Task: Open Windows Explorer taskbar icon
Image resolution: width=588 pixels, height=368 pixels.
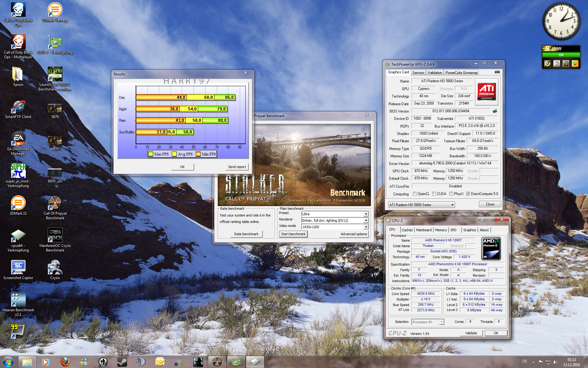Action: (27, 362)
